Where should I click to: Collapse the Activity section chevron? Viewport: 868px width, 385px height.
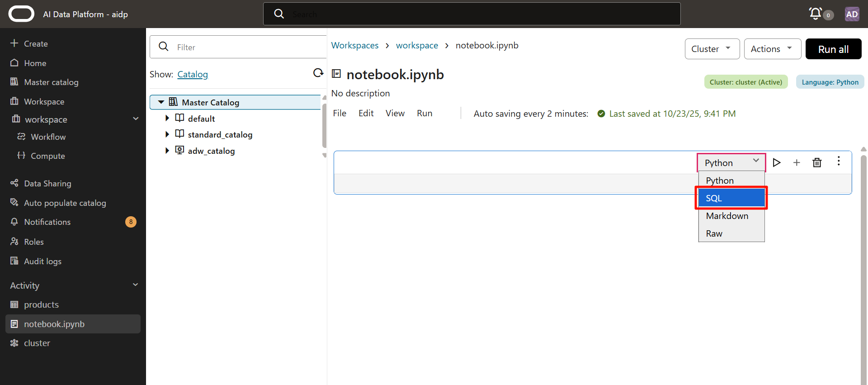[x=136, y=285]
